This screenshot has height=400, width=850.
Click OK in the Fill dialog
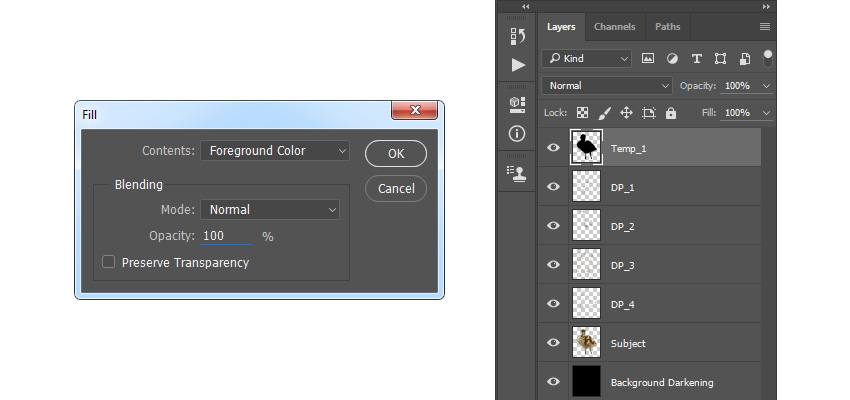(396, 153)
